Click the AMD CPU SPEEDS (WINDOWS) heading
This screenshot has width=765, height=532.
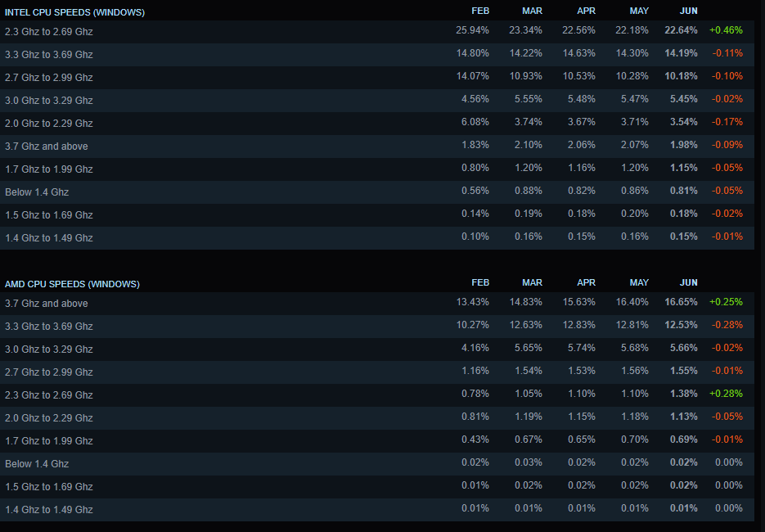(x=72, y=284)
